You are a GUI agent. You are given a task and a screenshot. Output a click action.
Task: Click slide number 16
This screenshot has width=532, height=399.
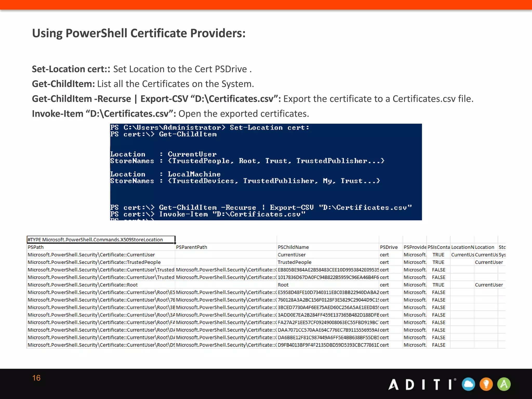[x=36, y=378]
